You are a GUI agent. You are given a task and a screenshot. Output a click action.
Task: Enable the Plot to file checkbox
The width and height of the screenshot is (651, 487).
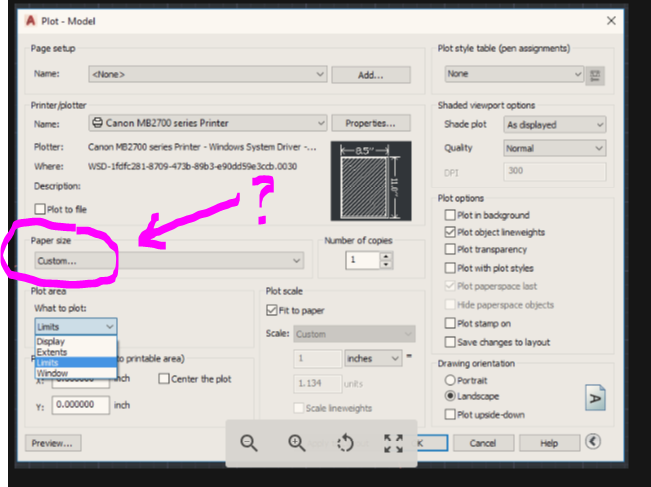pyautogui.click(x=40, y=209)
